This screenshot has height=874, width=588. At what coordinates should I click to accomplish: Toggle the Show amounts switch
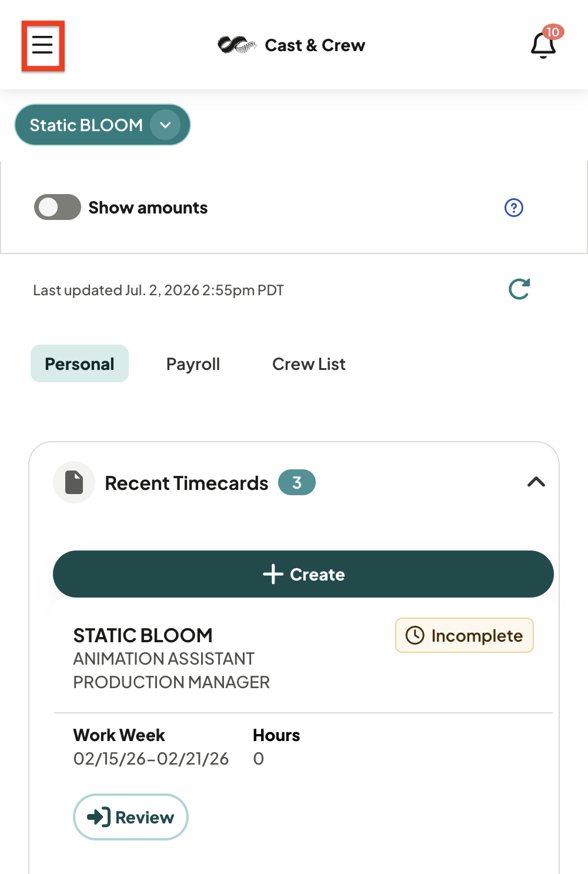58,207
